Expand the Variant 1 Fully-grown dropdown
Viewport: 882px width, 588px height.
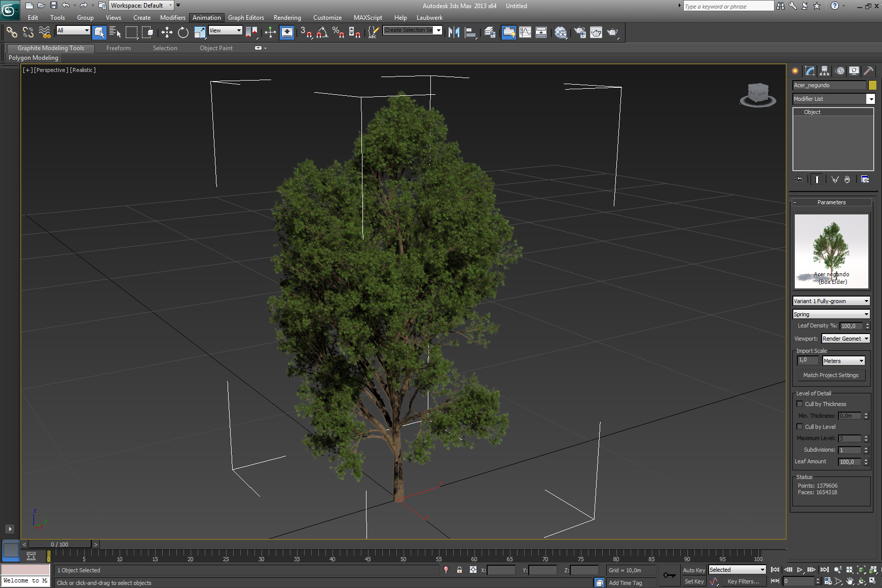[x=831, y=301]
